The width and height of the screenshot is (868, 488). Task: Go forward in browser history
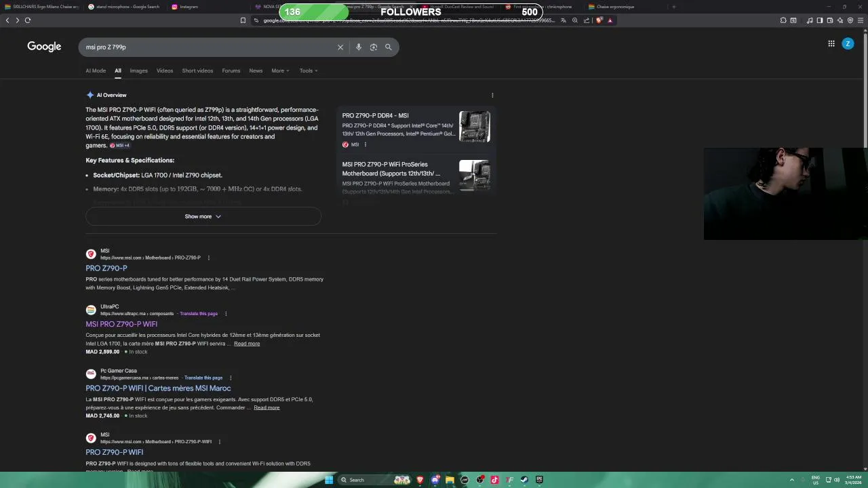17,20
